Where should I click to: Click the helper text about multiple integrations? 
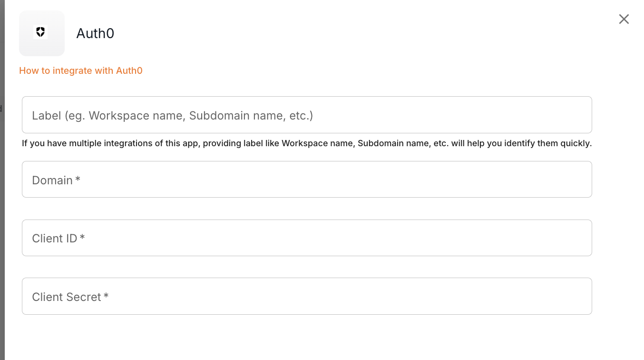pos(307,143)
